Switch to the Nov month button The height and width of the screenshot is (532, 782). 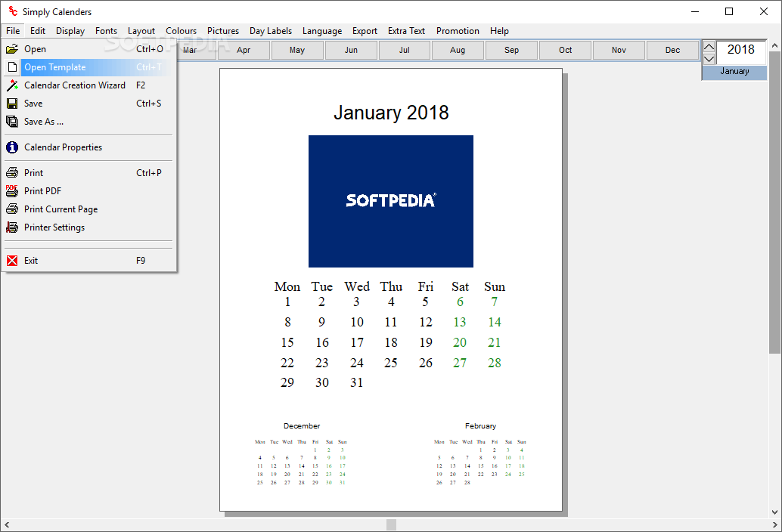[x=619, y=50]
